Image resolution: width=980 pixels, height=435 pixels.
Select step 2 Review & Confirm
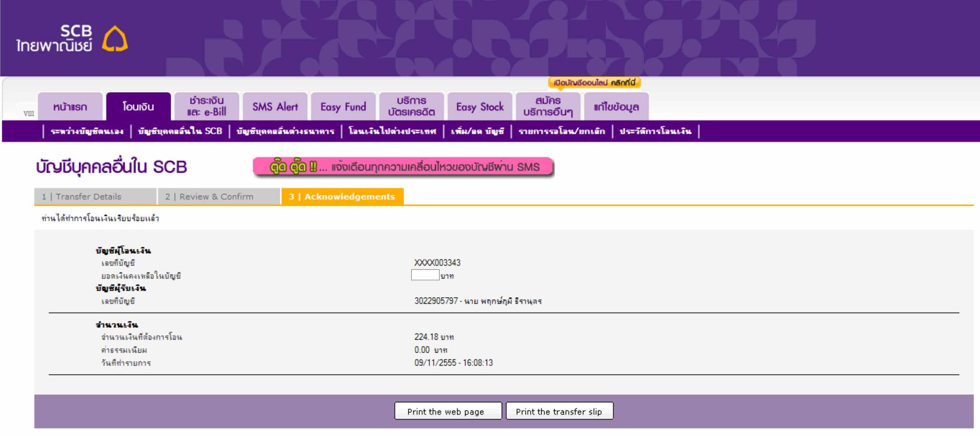(219, 197)
